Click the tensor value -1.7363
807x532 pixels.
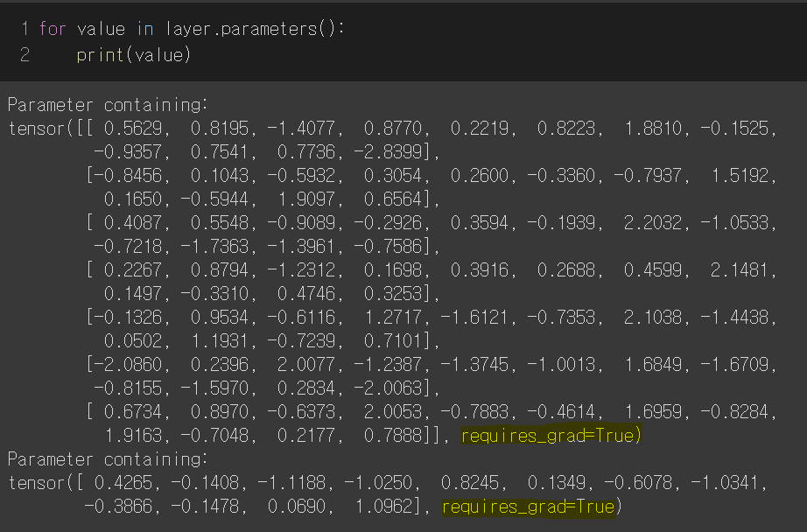tap(214, 247)
